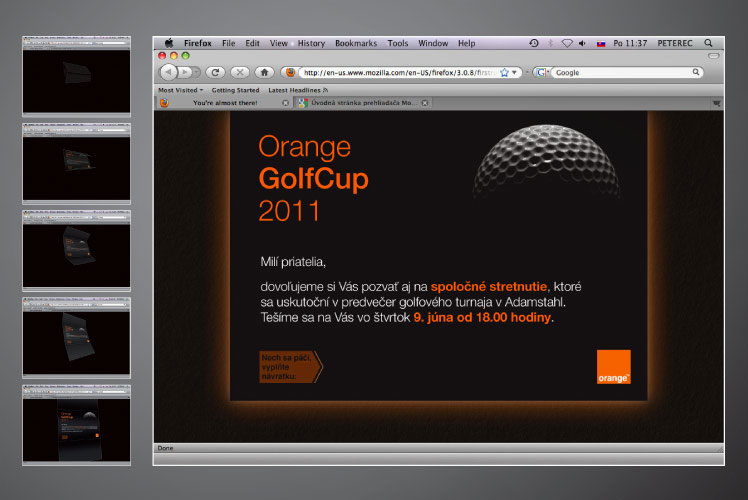748x500 pixels.
Task: Select the second animation frame thumbnail
Action: point(76,164)
